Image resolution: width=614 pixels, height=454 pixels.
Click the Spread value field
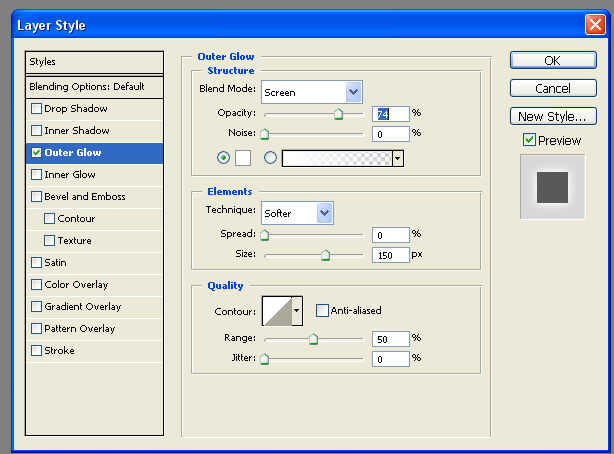(x=390, y=235)
